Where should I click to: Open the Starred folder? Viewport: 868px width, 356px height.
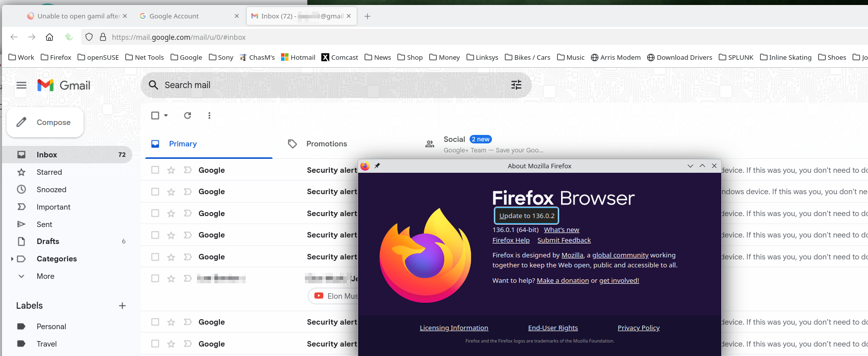pos(49,172)
